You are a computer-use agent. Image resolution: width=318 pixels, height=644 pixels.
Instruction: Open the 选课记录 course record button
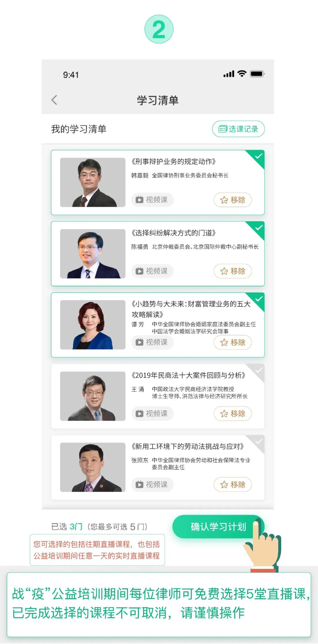coord(238,129)
